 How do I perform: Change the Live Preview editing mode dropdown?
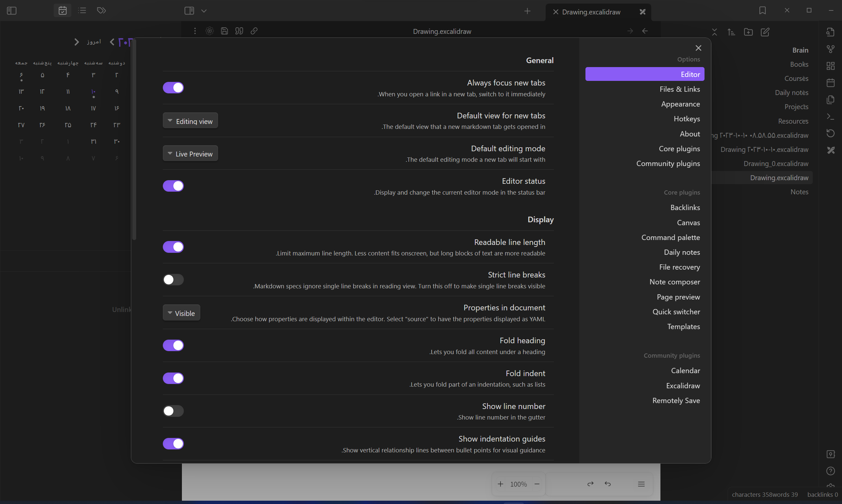pyautogui.click(x=190, y=154)
